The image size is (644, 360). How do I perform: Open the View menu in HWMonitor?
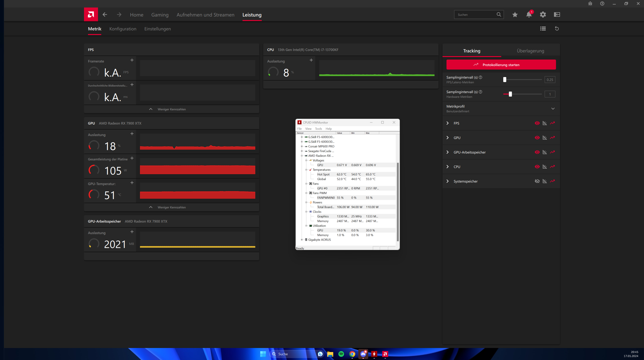pos(308,129)
